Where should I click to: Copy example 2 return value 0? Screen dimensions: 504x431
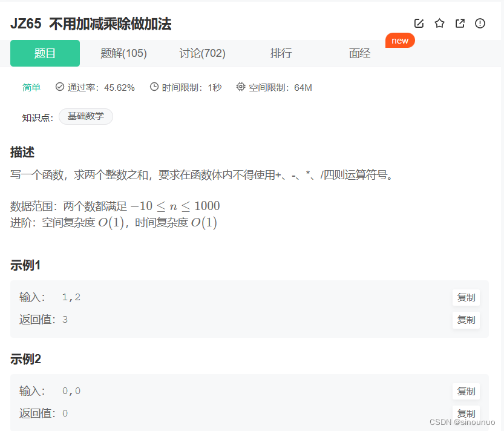coord(466,413)
